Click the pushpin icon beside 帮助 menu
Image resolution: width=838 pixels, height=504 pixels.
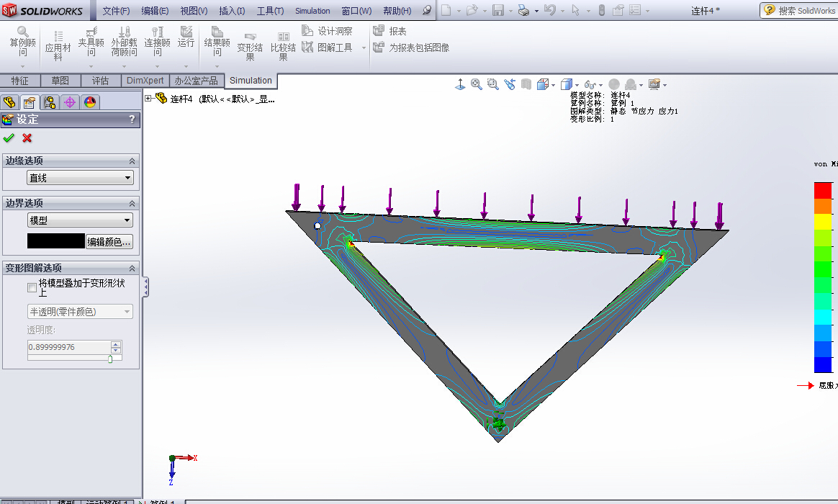pyautogui.click(x=427, y=10)
